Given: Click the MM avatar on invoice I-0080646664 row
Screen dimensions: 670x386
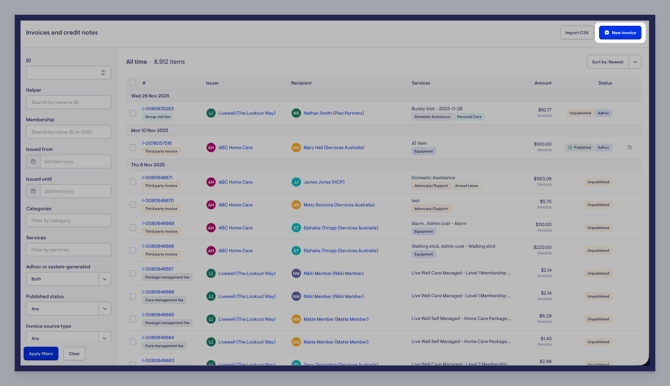Looking at the screenshot, I should click(x=296, y=342).
